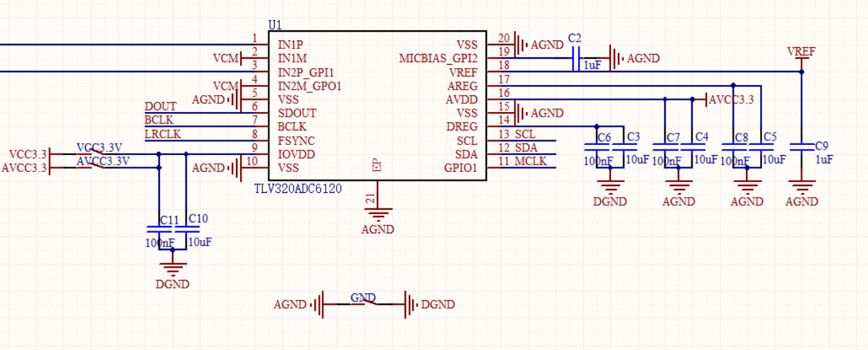Viewport: 868px width, 350px height.
Task: Select capacitor C11 symbol
Action: coord(158,229)
